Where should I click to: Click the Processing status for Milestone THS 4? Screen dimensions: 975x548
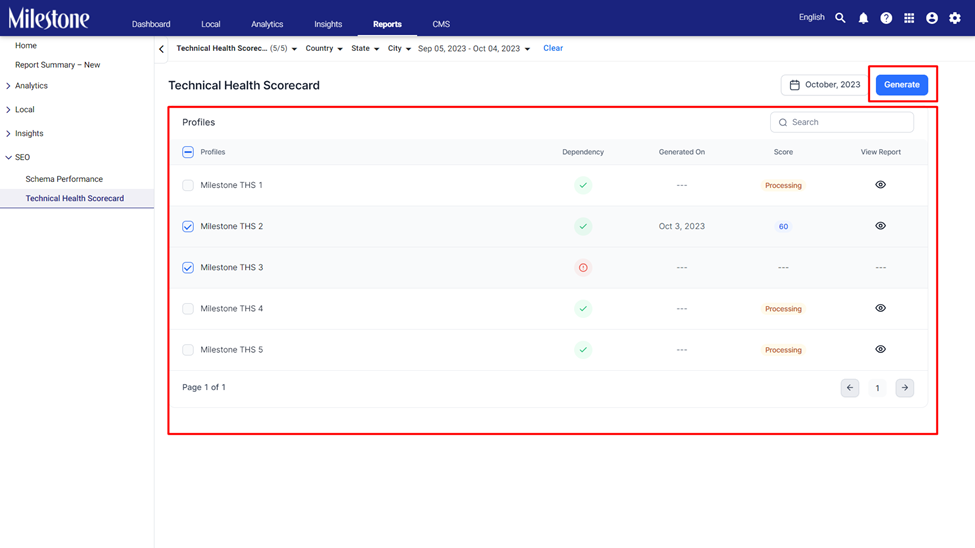point(783,309)
